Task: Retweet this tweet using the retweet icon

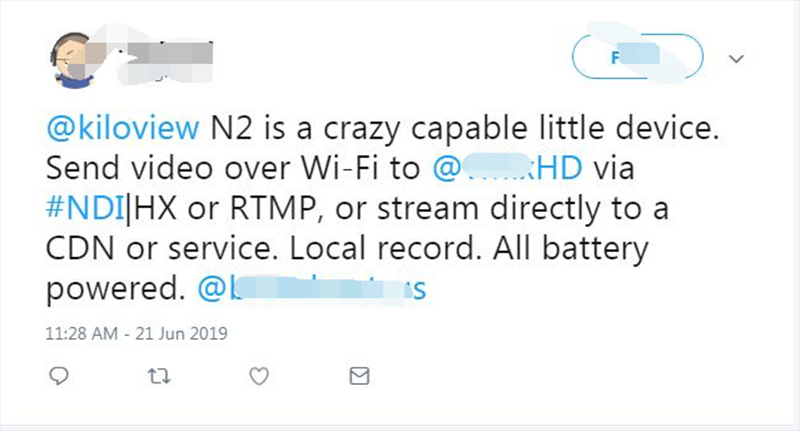Action: [158, 376]
